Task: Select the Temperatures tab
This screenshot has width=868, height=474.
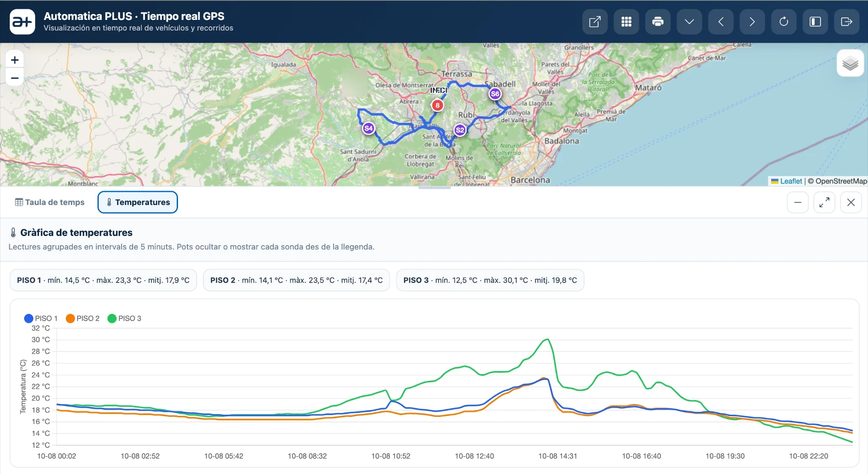Action: click(138, 202)
